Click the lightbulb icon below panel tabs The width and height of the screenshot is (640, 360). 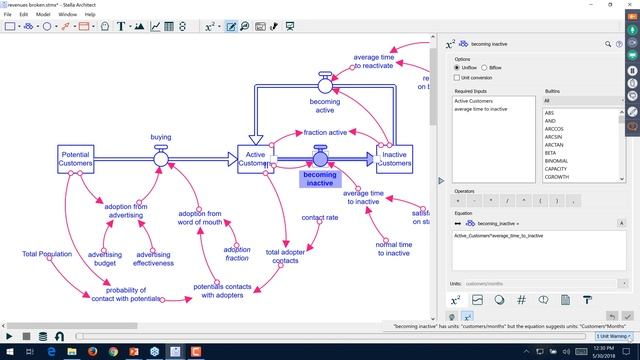point(452,316)
